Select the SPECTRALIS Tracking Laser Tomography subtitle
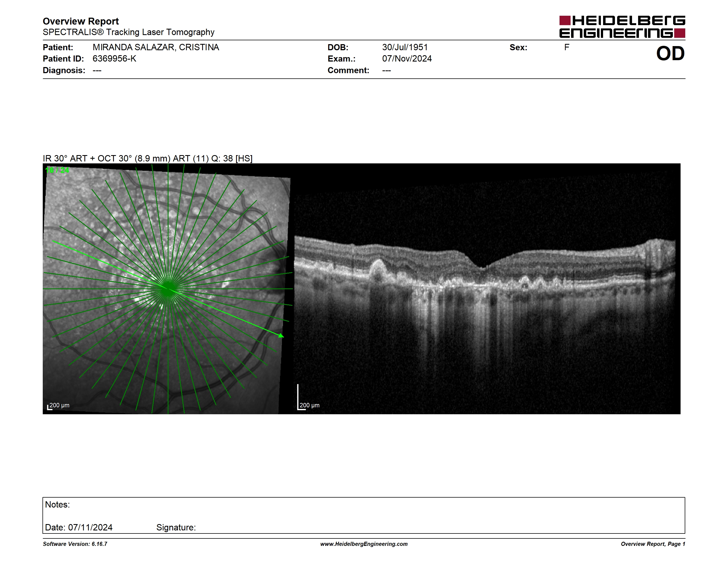Viewport: 728px width, 563px height. click(x=128, y=32)
